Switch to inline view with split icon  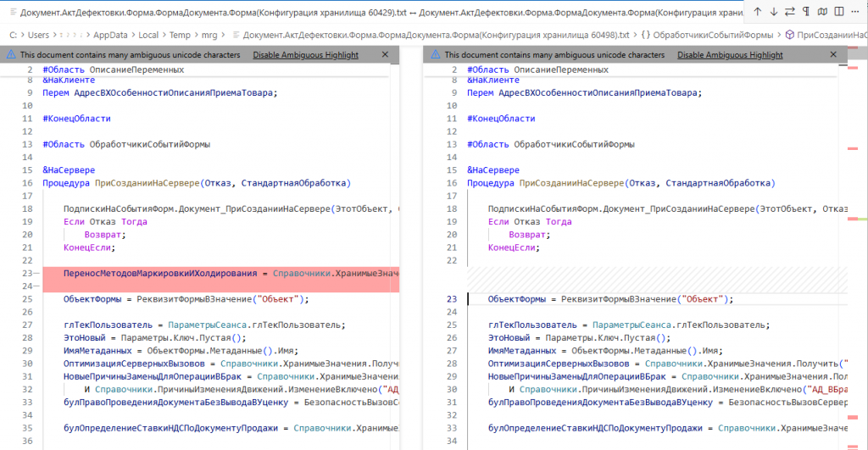[839, 12]
